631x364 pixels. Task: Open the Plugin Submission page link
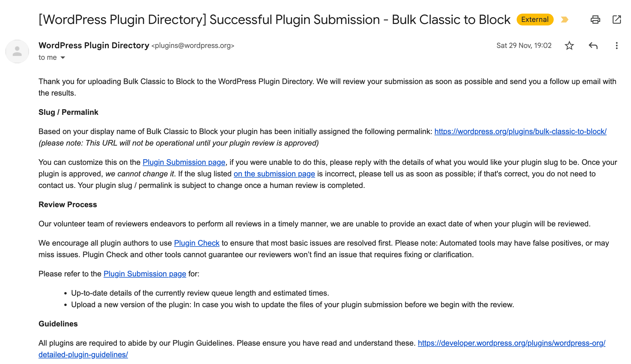(x=184, y=162)
